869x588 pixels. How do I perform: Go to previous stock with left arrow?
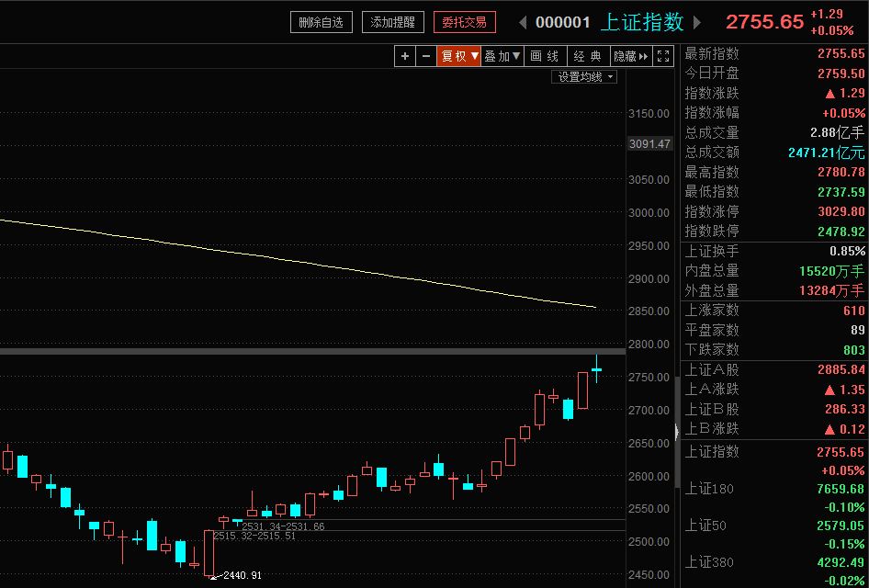pos(522,23)
